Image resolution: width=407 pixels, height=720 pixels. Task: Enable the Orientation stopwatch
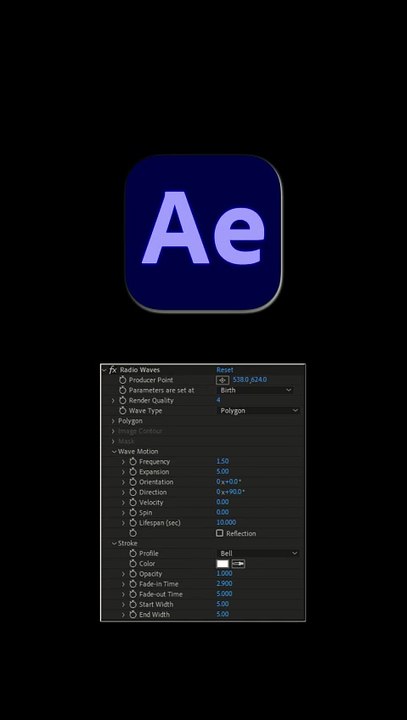point(133,482)
